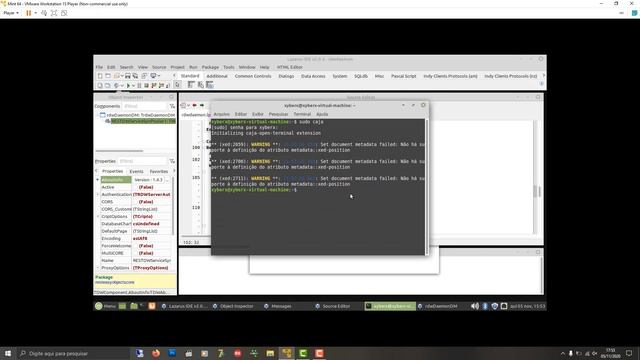Open the Pesquisar menu in the terminal
This screenshot has height=360, width=640.
coord(278,114)
